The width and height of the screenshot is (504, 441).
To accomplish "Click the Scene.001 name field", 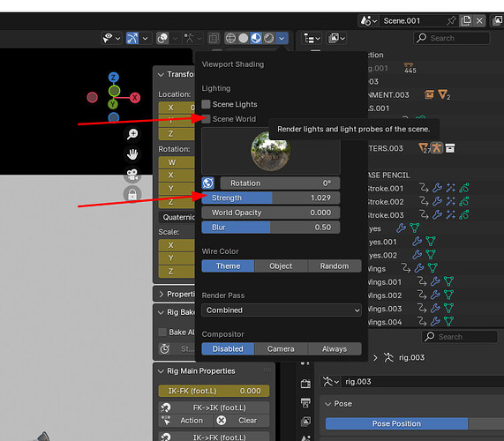I will point(413,21).
